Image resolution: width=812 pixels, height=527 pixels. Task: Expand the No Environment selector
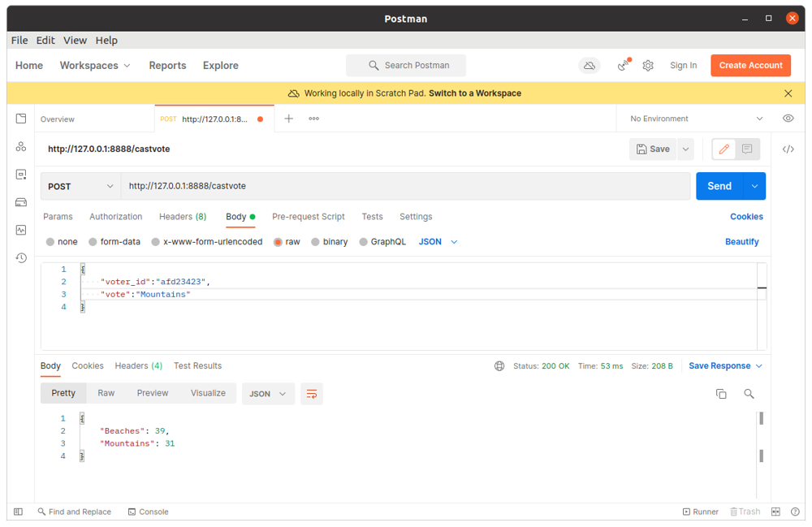click(x=696, y=119)
